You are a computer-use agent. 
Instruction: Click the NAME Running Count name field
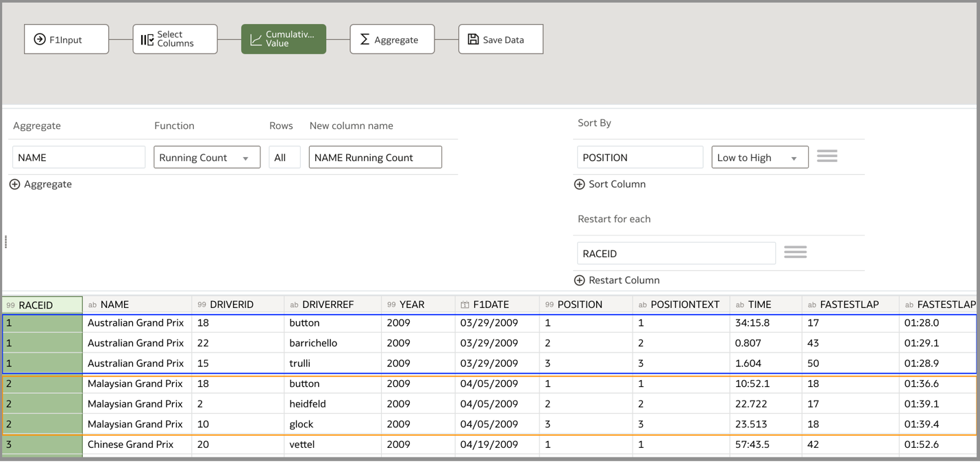[375, 157]
